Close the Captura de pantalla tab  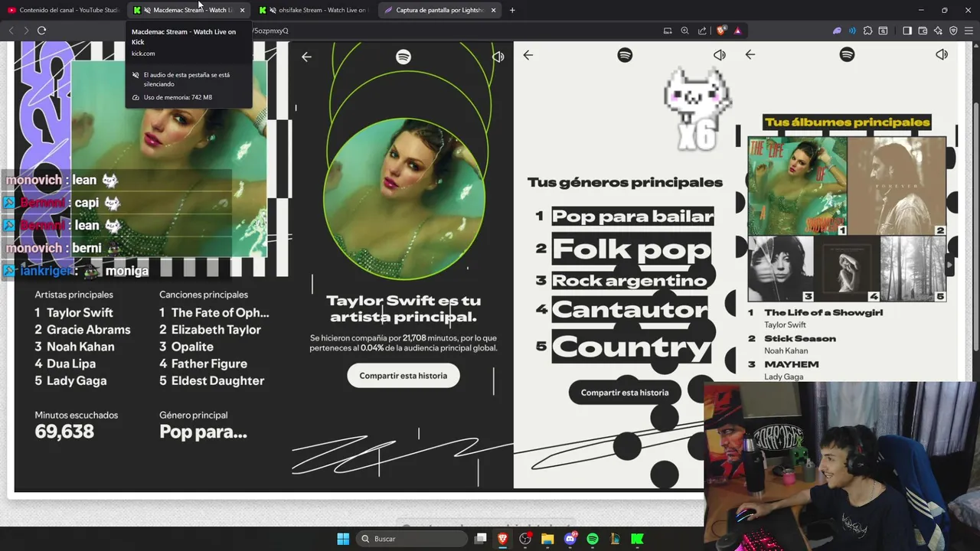(493, 10)
